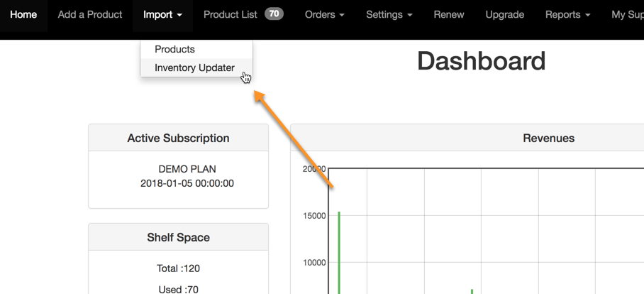Open the Add a Product page
The height and width of the screenshot is (294, 644).
[x=90, y=15]
